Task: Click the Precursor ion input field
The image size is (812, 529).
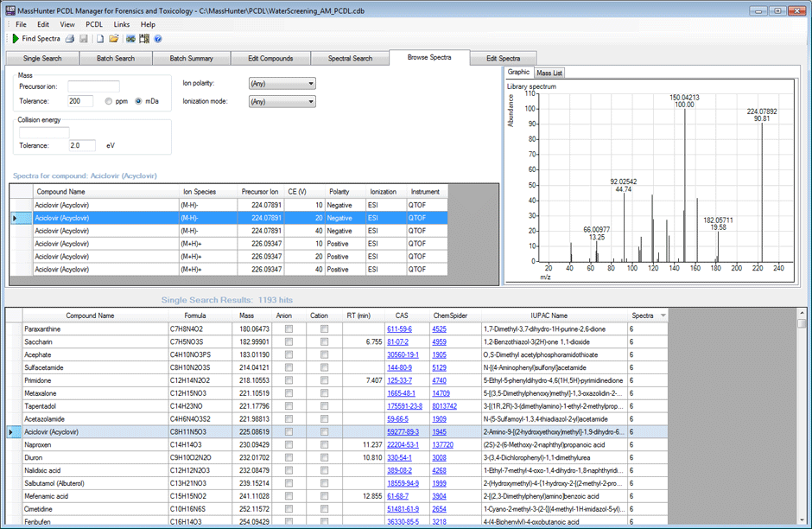Action: [93, 86]
